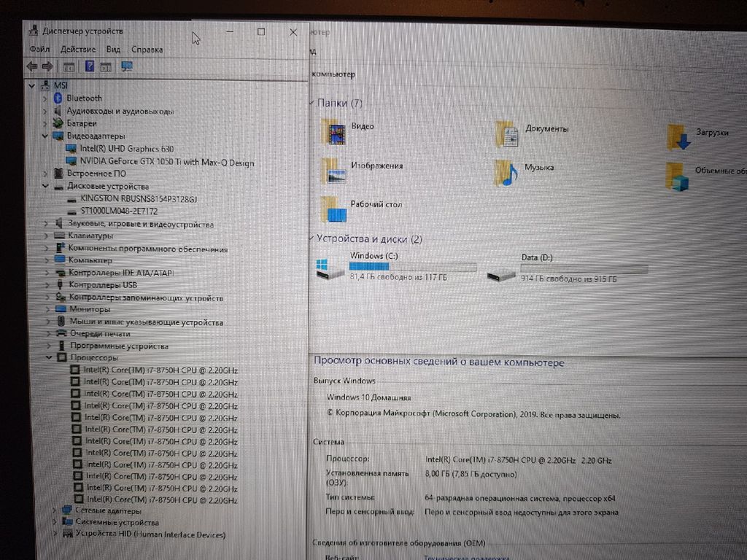This screenshot has height=560, width=747.
Task: Click the Контроллеры USB icon
Action: 60,285
